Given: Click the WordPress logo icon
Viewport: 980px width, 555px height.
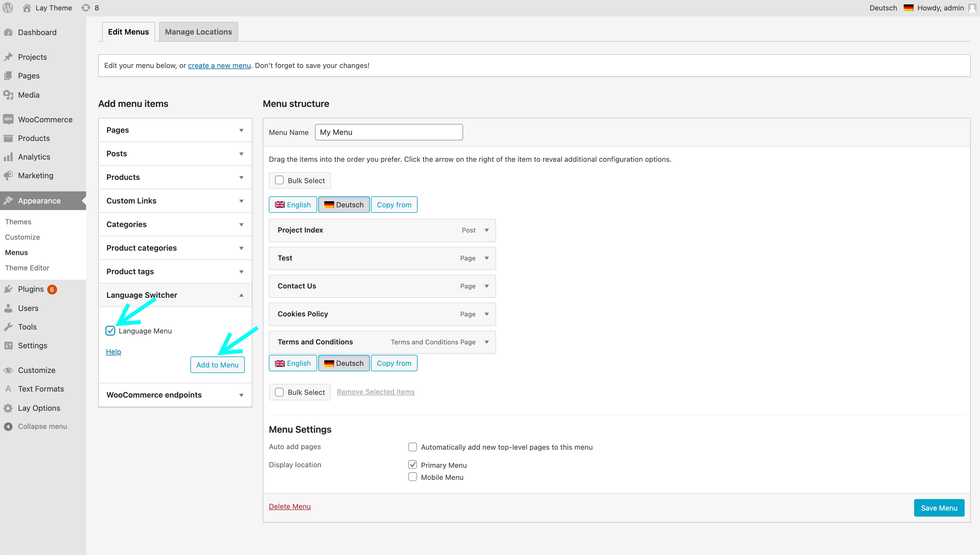Looking at the screenshot, I should [8, 8].
